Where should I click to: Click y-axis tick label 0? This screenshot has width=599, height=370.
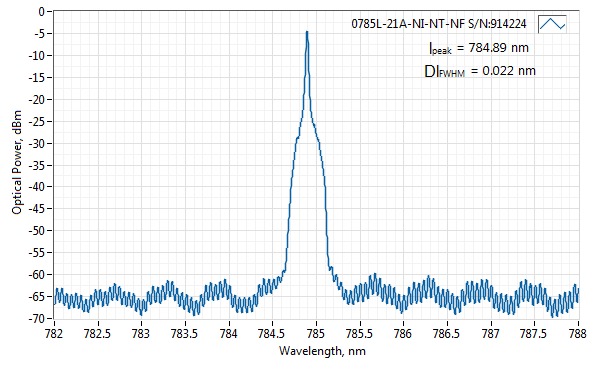coord(41,12)
